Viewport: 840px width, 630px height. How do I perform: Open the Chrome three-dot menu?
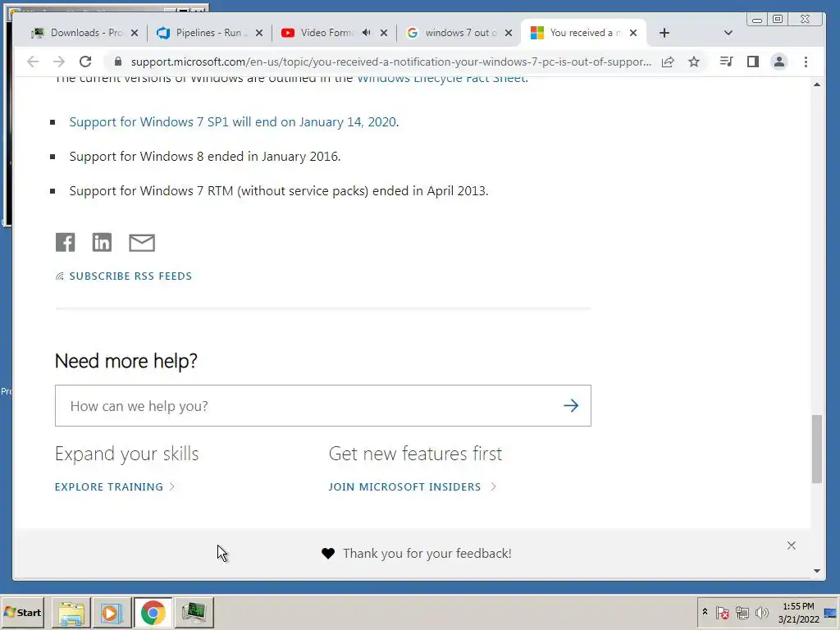point(806,62)
